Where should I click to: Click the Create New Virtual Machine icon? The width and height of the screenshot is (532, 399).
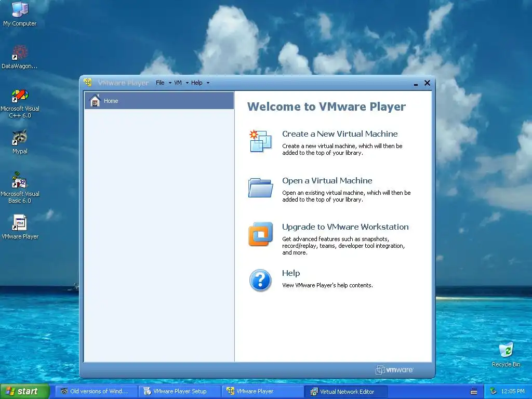(x=260, y=141)
